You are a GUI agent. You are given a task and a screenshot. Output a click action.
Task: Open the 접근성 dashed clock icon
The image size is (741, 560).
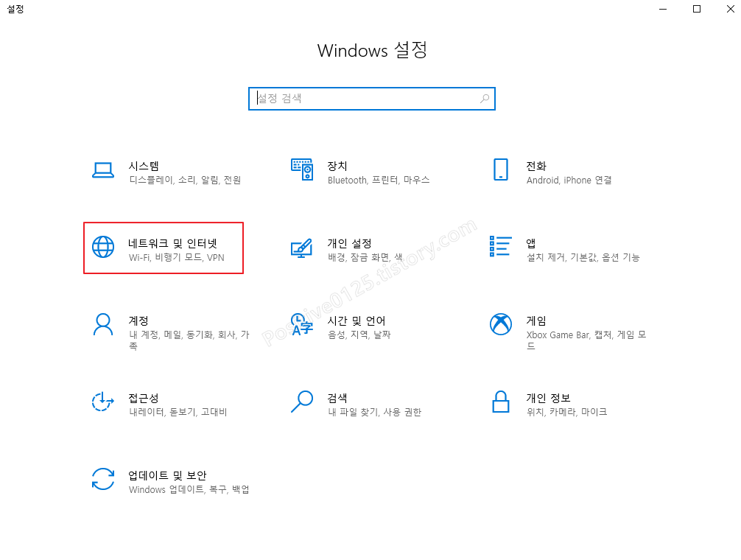[102, 402]
